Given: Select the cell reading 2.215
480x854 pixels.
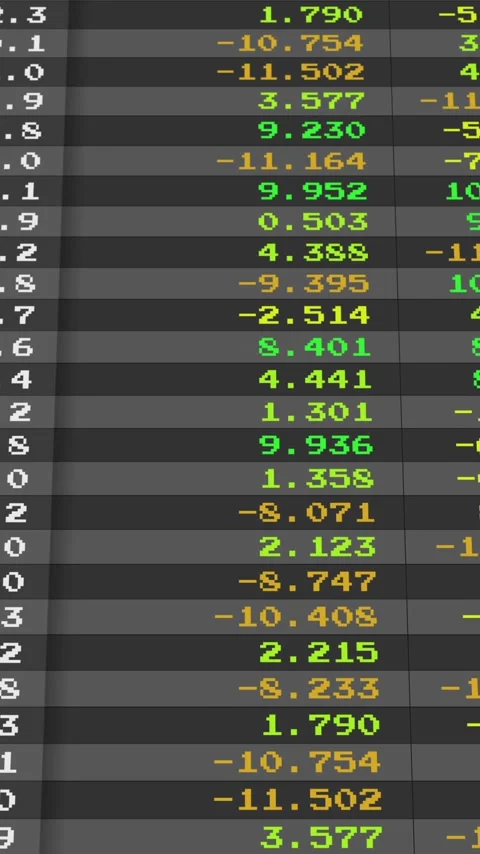Looking at the screenshot, I should pyautogui.click(x=319, y=652).
